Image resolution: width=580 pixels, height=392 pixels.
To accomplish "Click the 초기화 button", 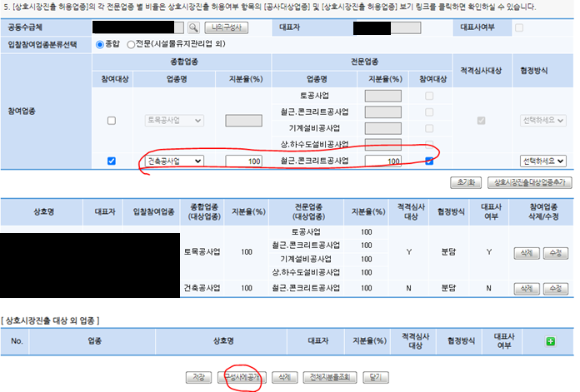I will pos(466,182).
